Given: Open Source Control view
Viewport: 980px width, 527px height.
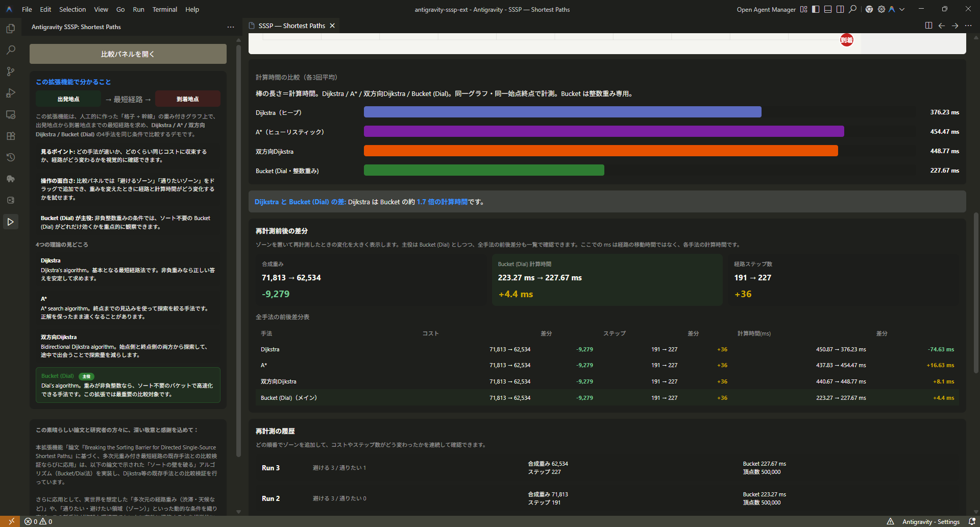Looking at the screenshot, I should pos(10,71).
